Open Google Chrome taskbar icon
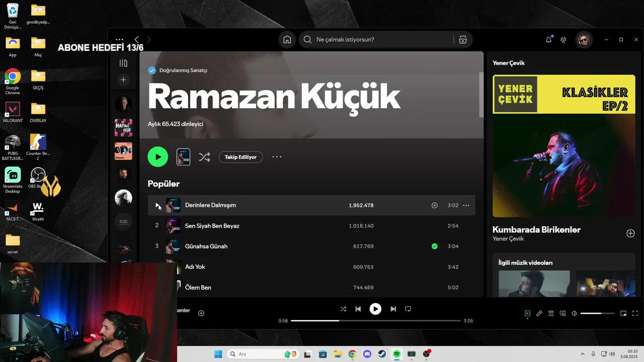644x362 pixels. (x=352, y=354)
